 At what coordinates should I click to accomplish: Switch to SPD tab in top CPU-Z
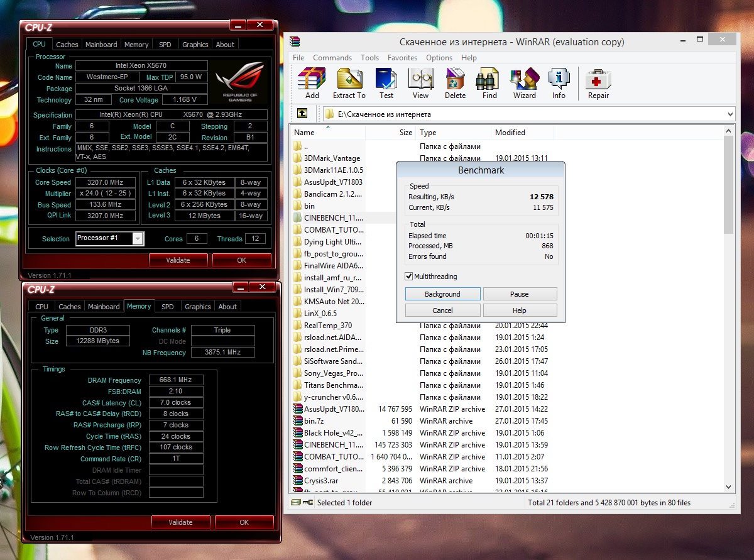tap(165, 45)
